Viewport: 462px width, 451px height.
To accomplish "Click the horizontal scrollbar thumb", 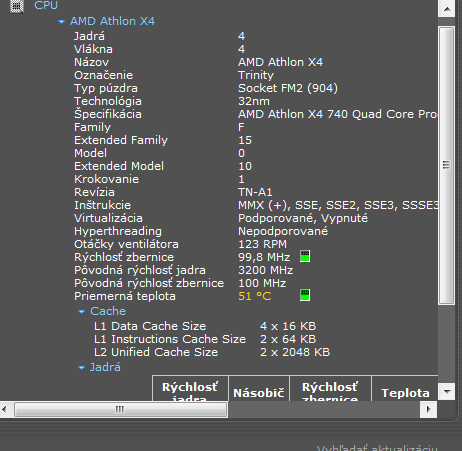I will [121, 409].
